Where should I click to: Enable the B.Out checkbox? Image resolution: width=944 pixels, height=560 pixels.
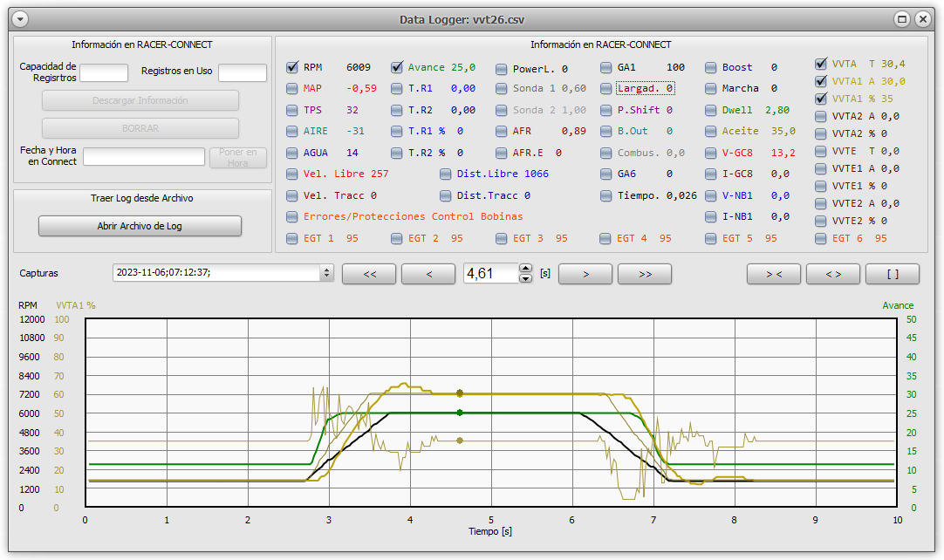point(606,131)
